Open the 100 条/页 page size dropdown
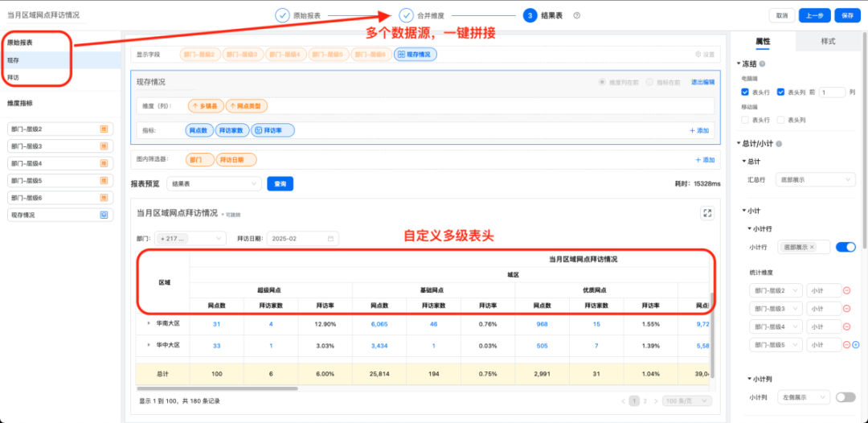 (687, 400)
